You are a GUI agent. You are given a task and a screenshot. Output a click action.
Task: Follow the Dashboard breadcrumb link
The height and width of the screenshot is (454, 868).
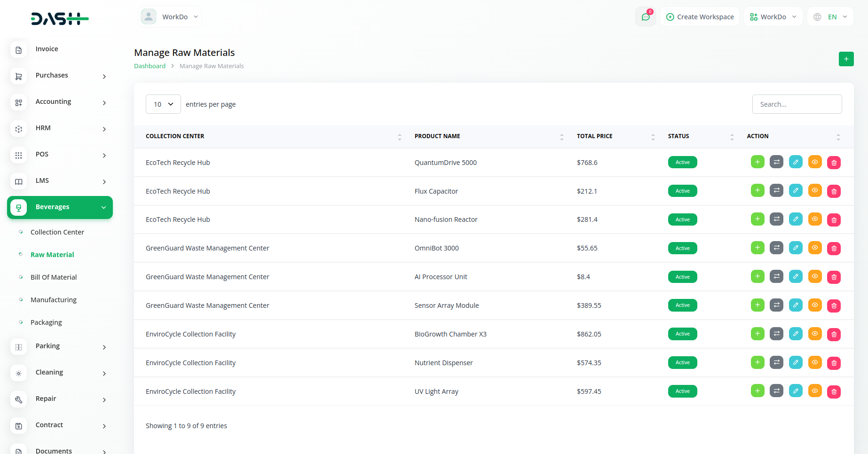click(150, 66)
